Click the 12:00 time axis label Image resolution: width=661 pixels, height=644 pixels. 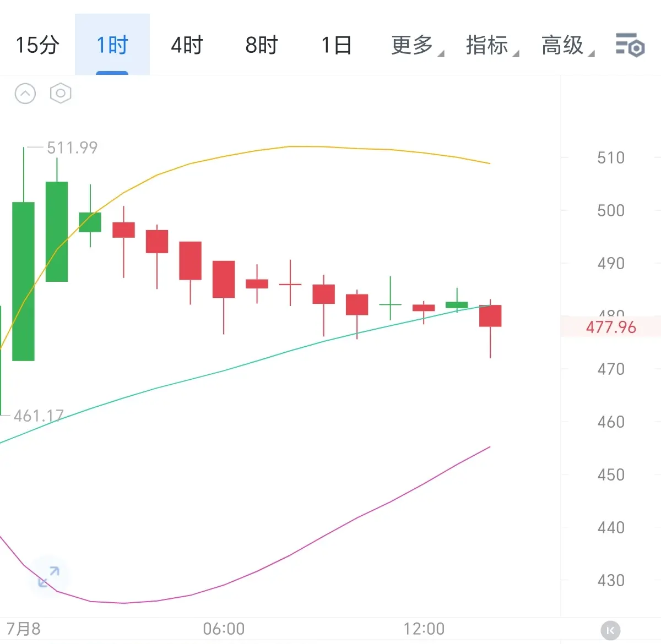click(424, 629)
